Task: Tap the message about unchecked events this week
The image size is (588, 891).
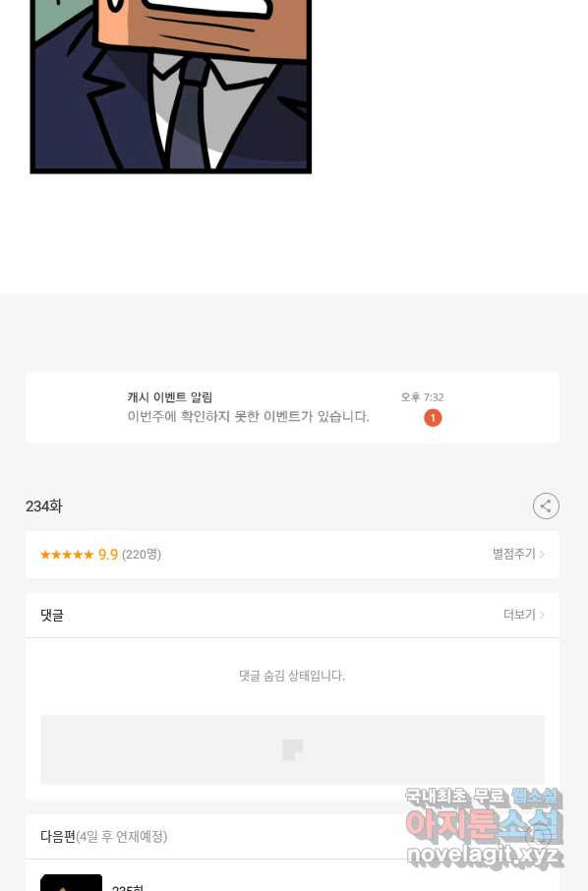Action: (248, 417)
